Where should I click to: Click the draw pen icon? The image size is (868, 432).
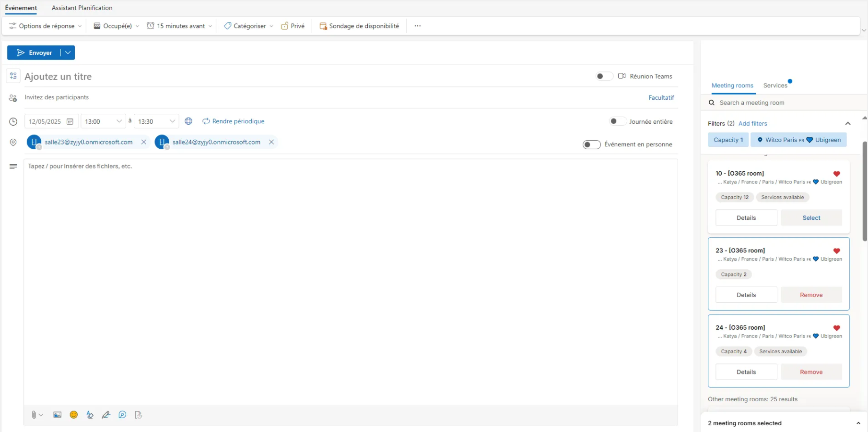coord(106,415)
